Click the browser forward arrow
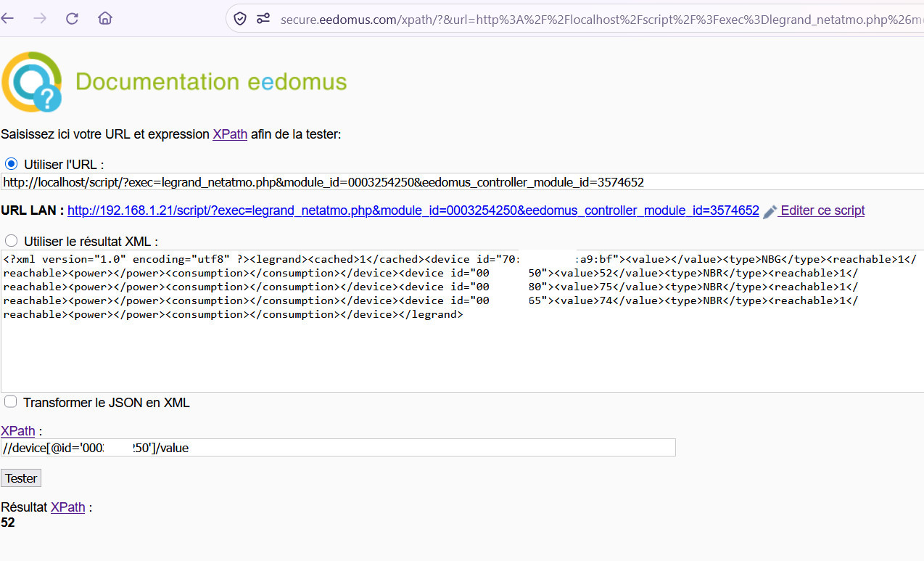This screenshot has width=924, height=561. coord(40,19)
